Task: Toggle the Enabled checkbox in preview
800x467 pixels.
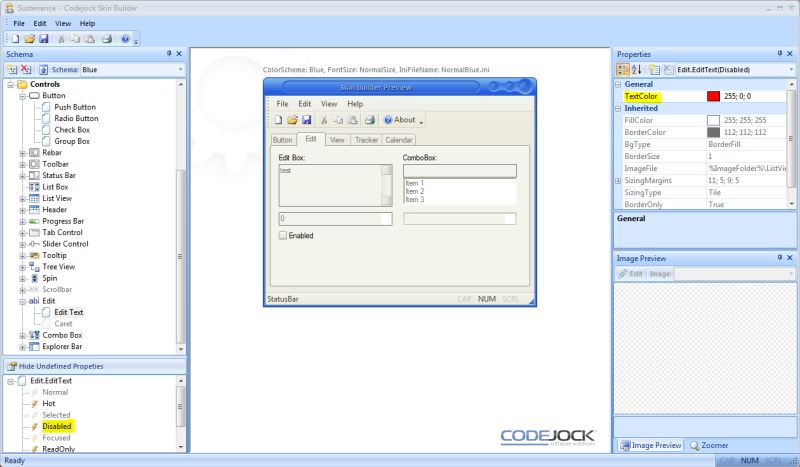Action: point(283,235)
